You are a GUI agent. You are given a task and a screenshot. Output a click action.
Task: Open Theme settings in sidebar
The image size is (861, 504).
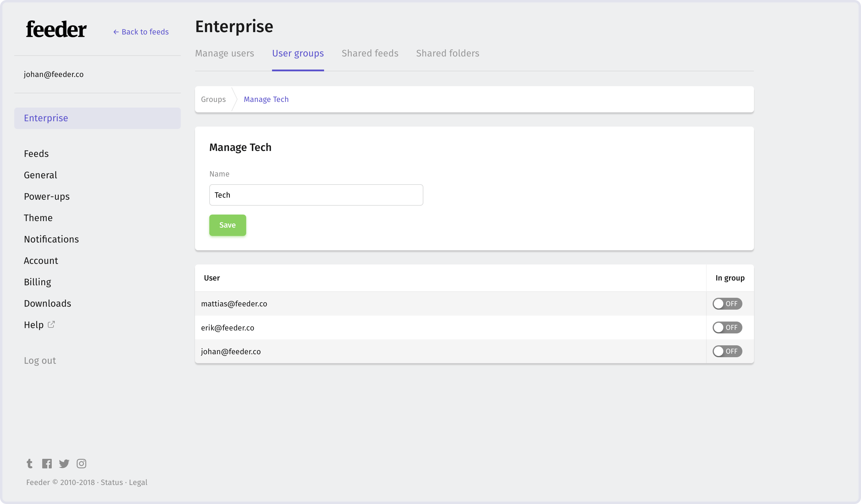(x=38, y=218)
